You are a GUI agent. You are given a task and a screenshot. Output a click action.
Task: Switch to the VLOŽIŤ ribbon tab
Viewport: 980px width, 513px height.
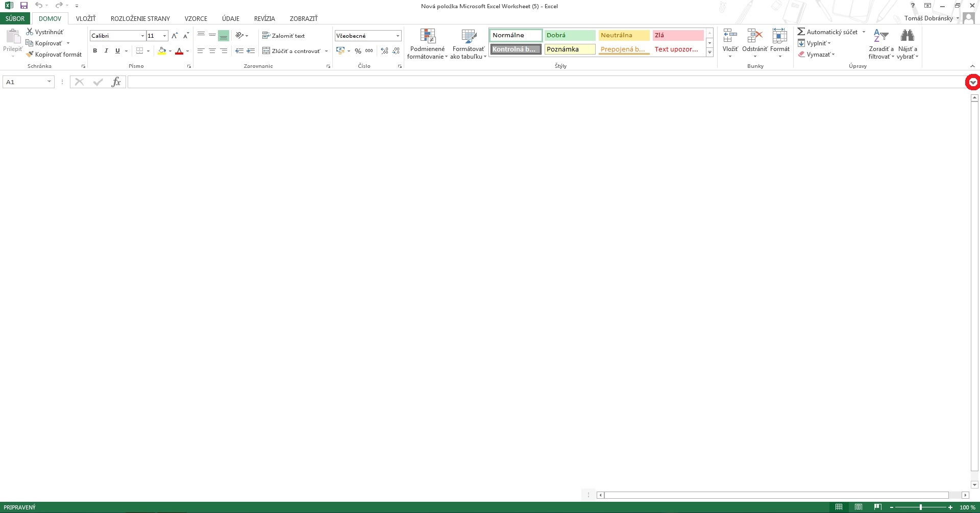pyautogui.click(x=86, y=18)
